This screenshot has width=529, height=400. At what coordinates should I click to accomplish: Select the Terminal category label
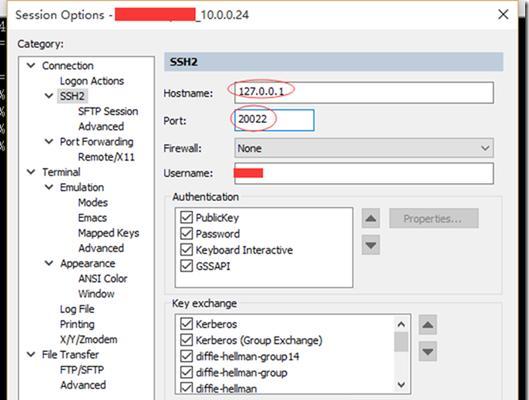(x=61, y=172)
